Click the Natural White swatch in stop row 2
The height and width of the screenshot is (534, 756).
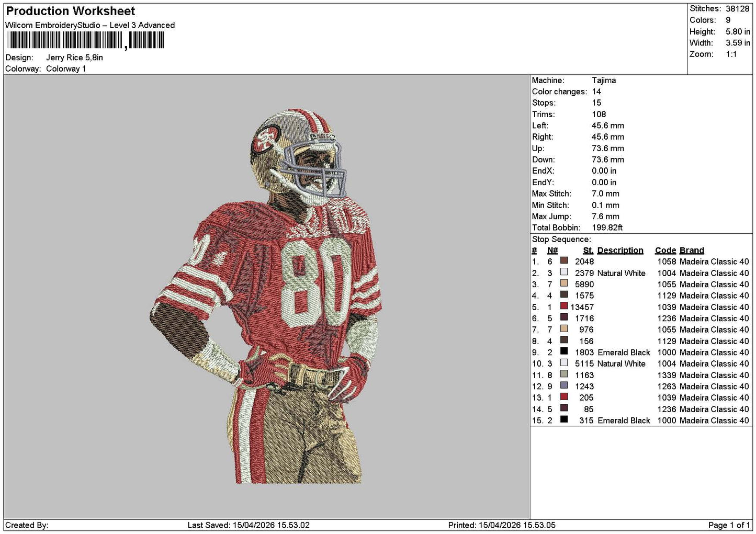564,272
